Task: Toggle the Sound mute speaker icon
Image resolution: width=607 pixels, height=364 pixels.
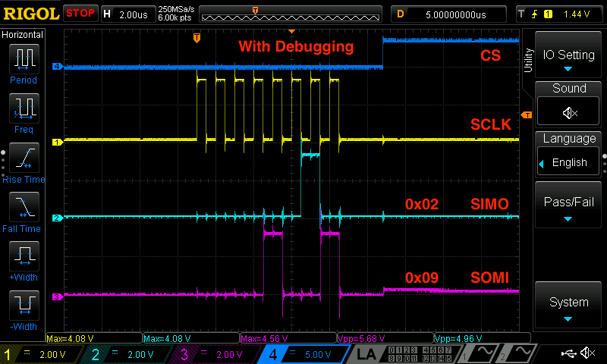Action: point(568,111)
